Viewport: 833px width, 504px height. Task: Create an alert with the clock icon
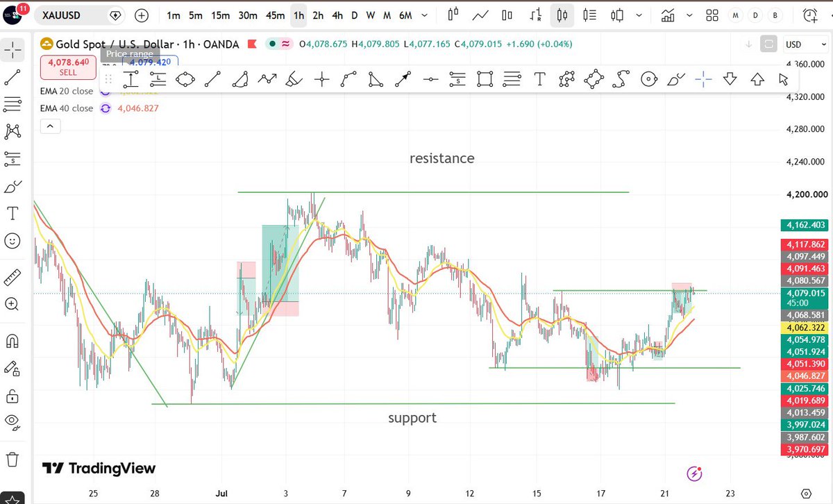(x=810, y=15)
